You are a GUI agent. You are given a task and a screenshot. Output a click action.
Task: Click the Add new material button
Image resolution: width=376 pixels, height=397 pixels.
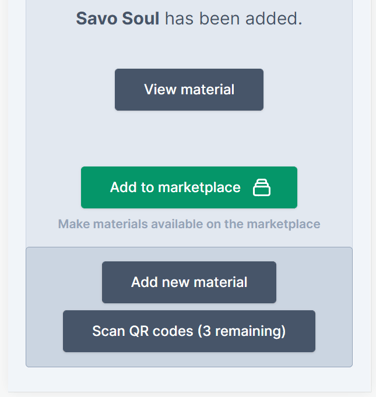tap(189, 282)
